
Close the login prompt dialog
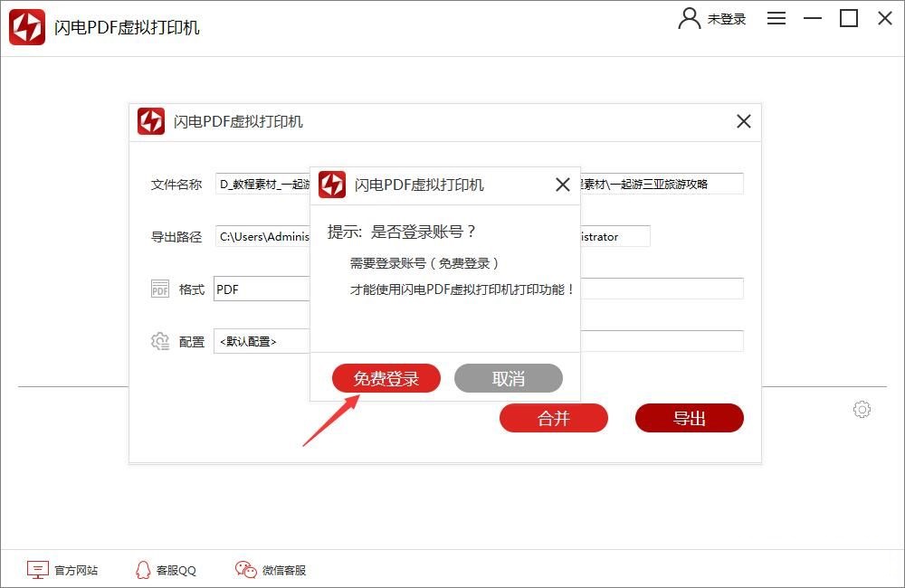tap(563, 185)
